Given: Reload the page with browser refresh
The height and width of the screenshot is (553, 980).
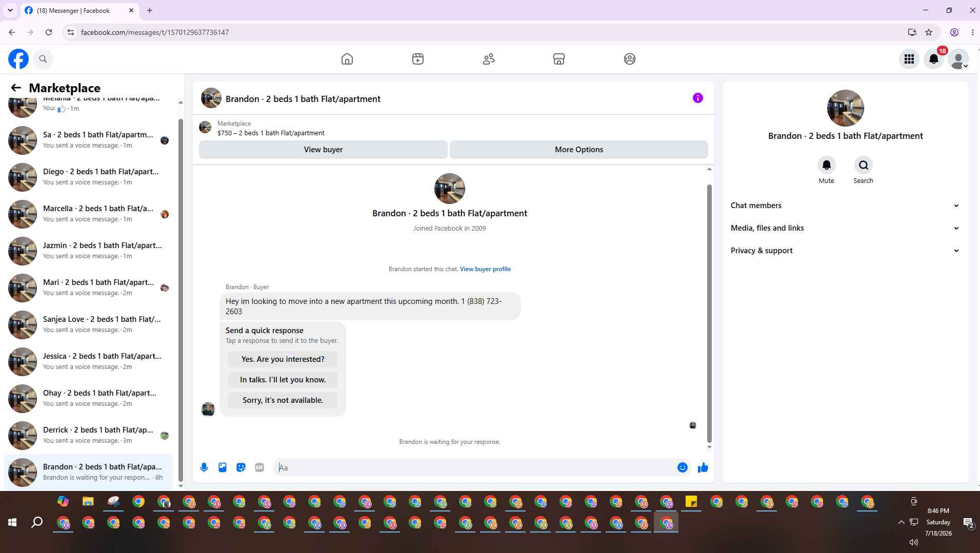Looking at the screenshot, I should (49, 32).
